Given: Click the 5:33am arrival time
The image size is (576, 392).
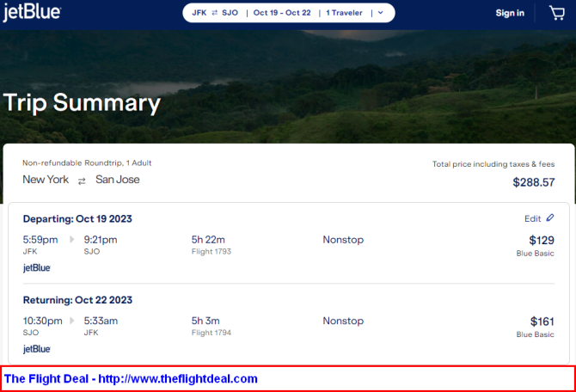Looking at the screenshot, I should (101, 321).
